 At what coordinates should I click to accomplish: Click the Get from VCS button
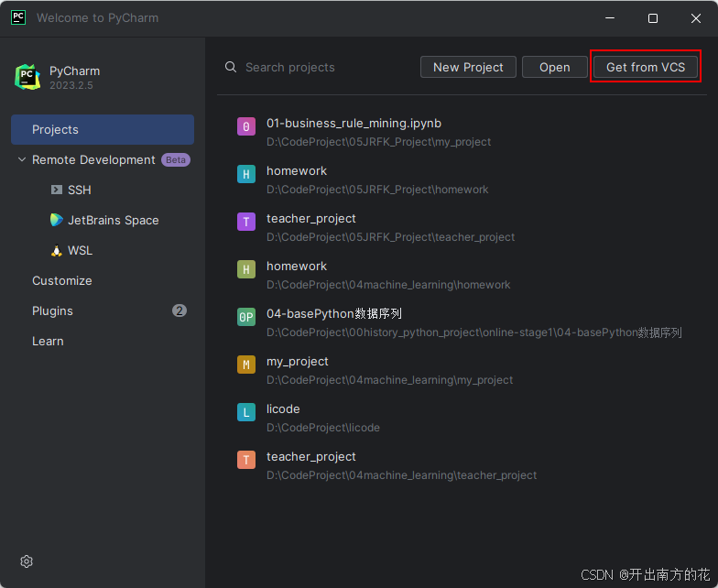coord(645,68)
